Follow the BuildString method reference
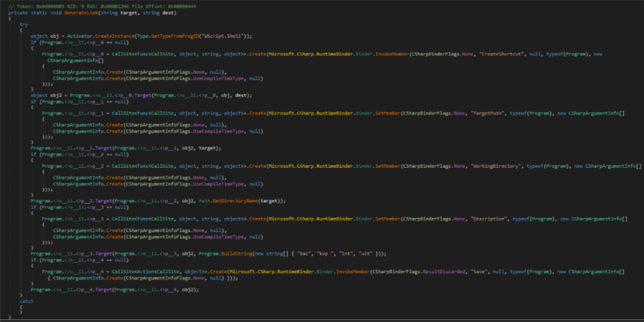This screenshot has width=644, height=322. point(238,254)
